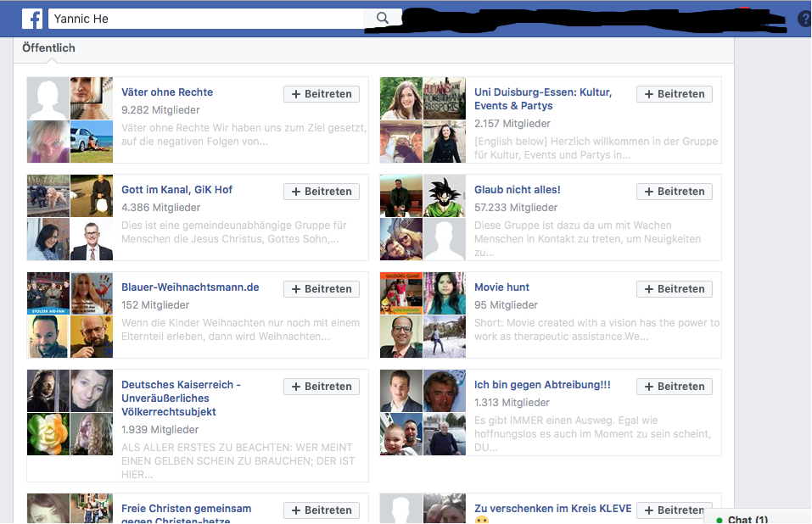Open the Ich bin gegen Abtreibung!!! link
The image size is (812, 524).
pyautogui.click(x=542, y=385)
